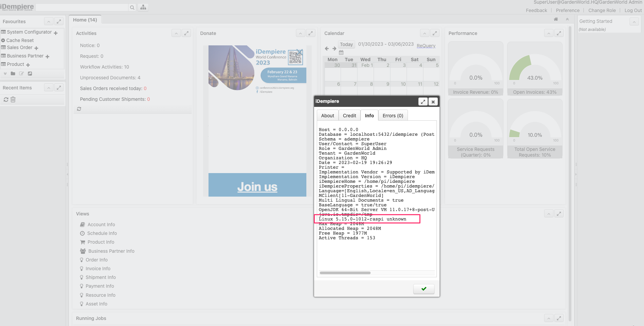Select the Cache Reset gear icon
The image size is (644, 326).
3,40
